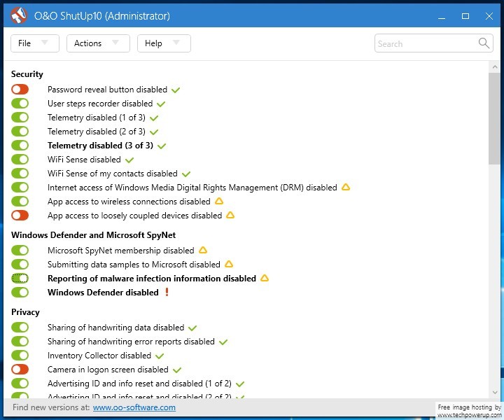Click checkmark beside WiFi Sense of my contacts disabled
504x420 pixels.
186,174
